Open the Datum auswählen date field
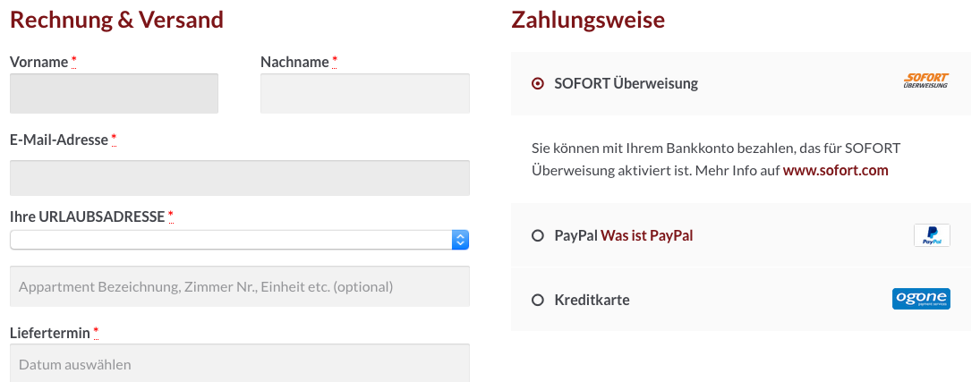980x382 pixels. point(239,363)
